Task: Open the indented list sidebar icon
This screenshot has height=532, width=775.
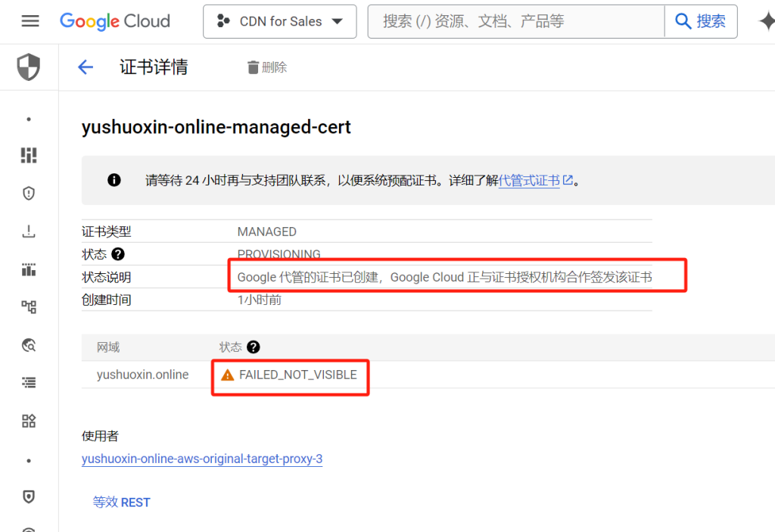Action: (x=29, y=383)
